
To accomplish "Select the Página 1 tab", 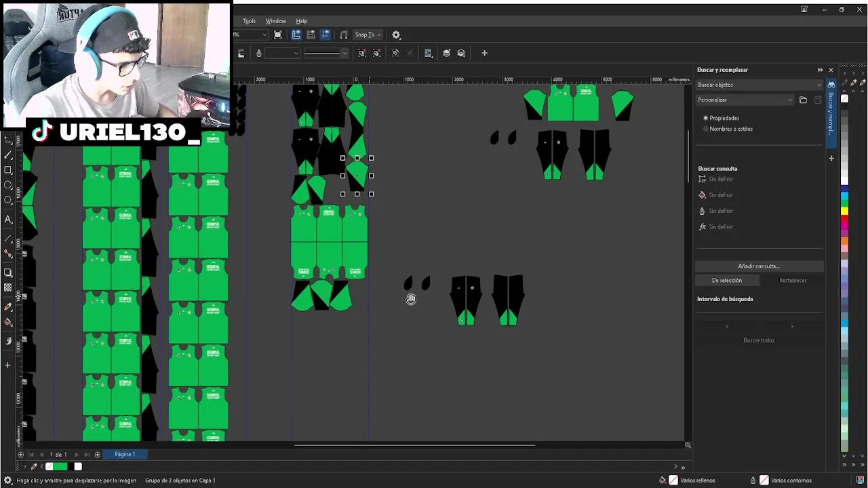I will point(124,454).
